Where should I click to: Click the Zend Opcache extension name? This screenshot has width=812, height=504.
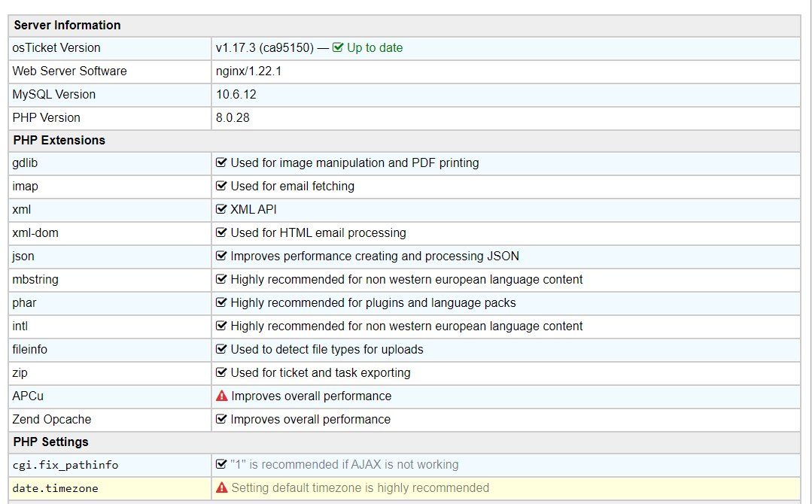(x=52, y=419)
